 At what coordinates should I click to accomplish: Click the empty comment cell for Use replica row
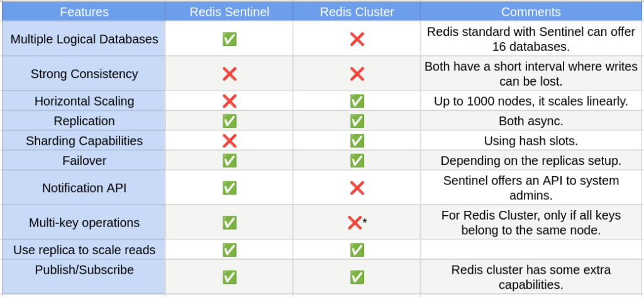531,250
